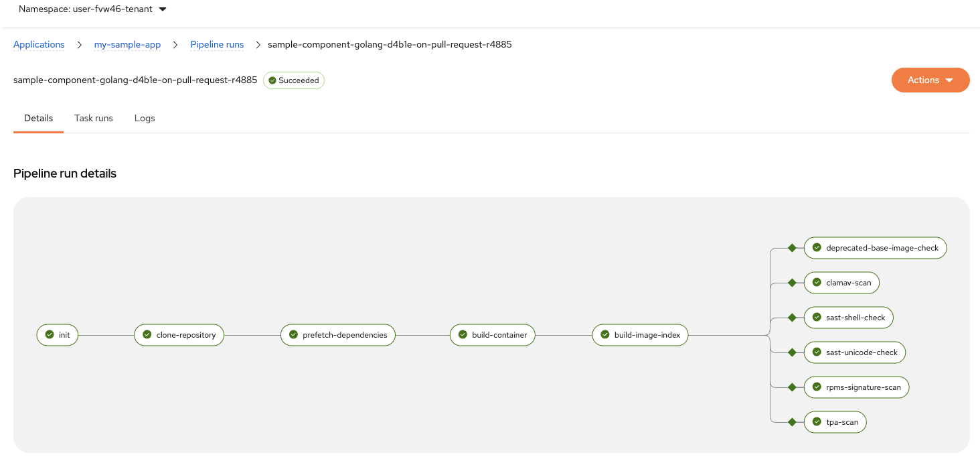
Task: Click success check icon on build-image-index
Action: coord(605,335)
